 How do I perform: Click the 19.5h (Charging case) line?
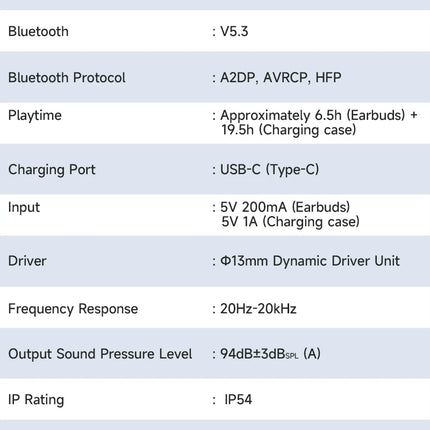[x=289, y=130]
